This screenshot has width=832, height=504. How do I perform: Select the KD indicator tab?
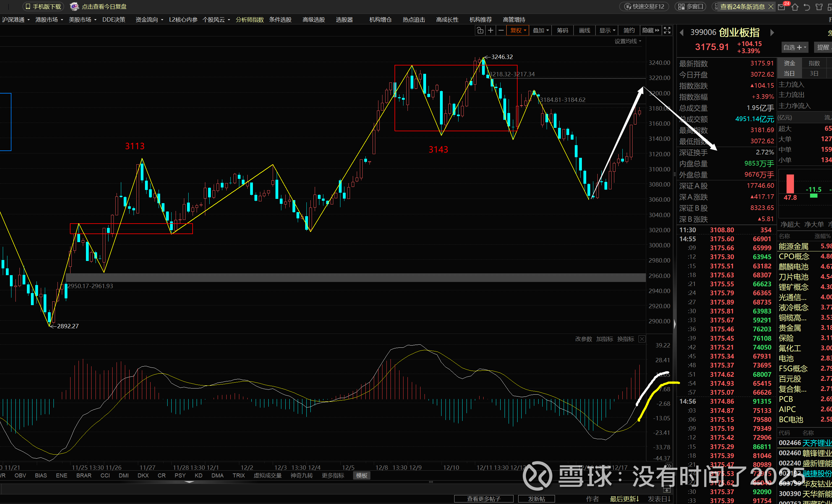(198, 475)
